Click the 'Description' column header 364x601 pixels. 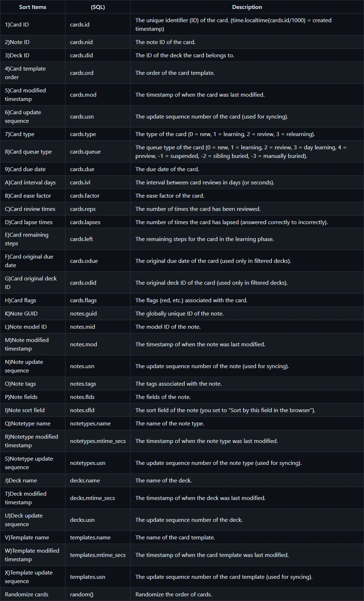[x=247, y=7]
